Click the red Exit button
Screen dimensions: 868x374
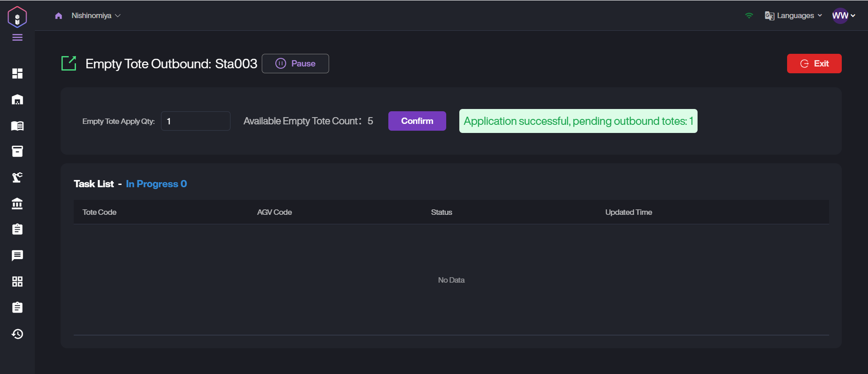point(814,64)
